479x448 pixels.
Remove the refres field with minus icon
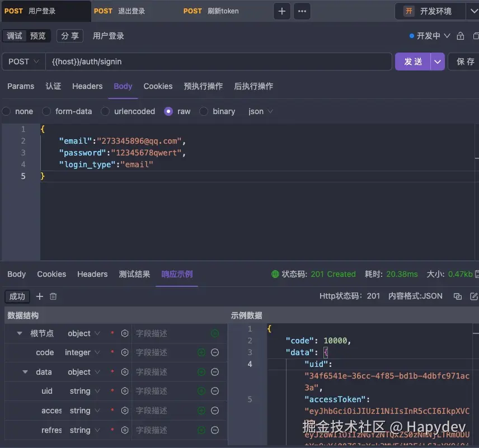[x=215, y=430]
